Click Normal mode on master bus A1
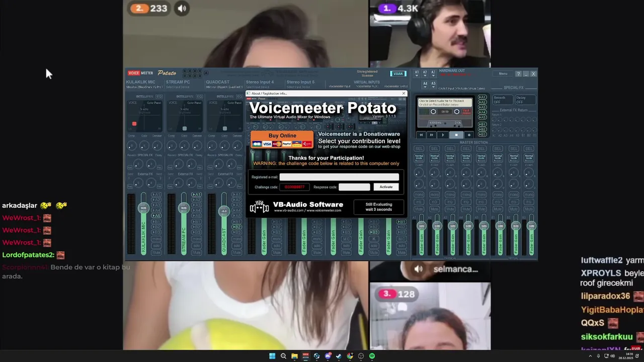This screenshot has height=362, width=644. tap(419, 157)
